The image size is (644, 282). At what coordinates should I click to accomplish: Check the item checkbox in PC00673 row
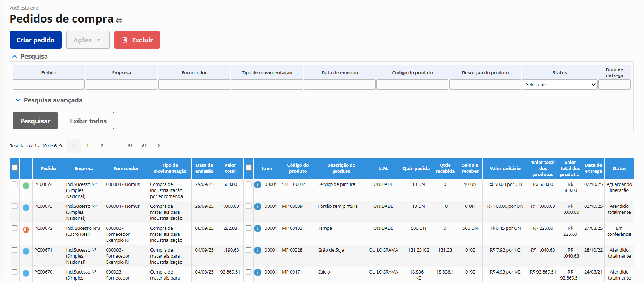[x=248, y=206]
